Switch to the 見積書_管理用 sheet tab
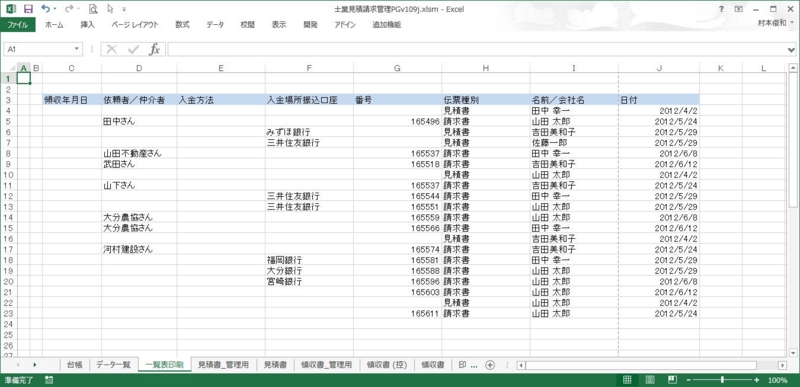Viewport: 800px width, 387px height. pos(223,365)
